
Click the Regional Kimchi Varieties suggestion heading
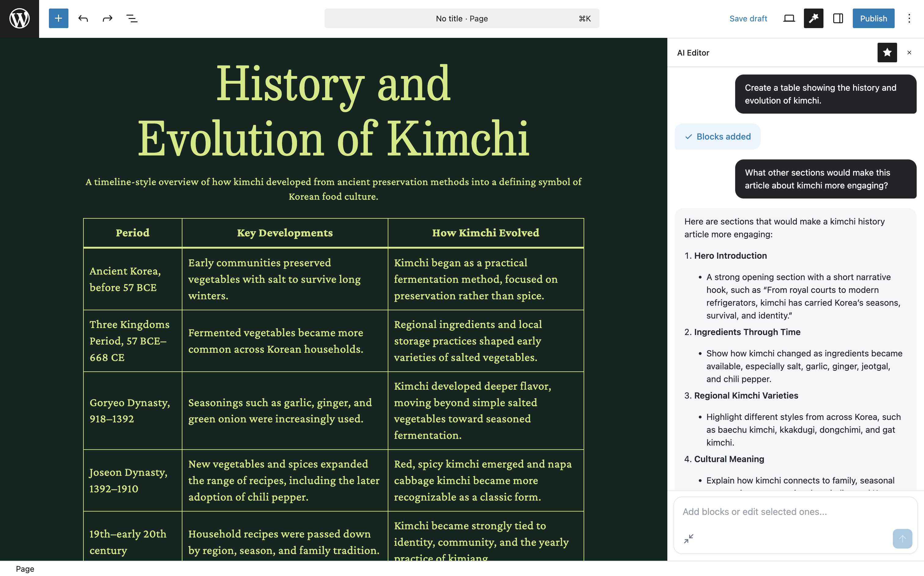point(746,396)
